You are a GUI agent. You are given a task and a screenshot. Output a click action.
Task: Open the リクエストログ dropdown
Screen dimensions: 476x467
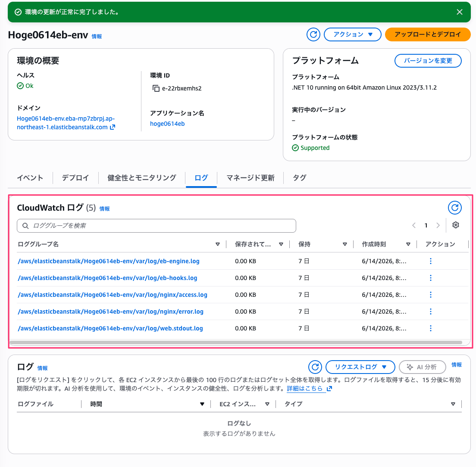click(360, 367)
